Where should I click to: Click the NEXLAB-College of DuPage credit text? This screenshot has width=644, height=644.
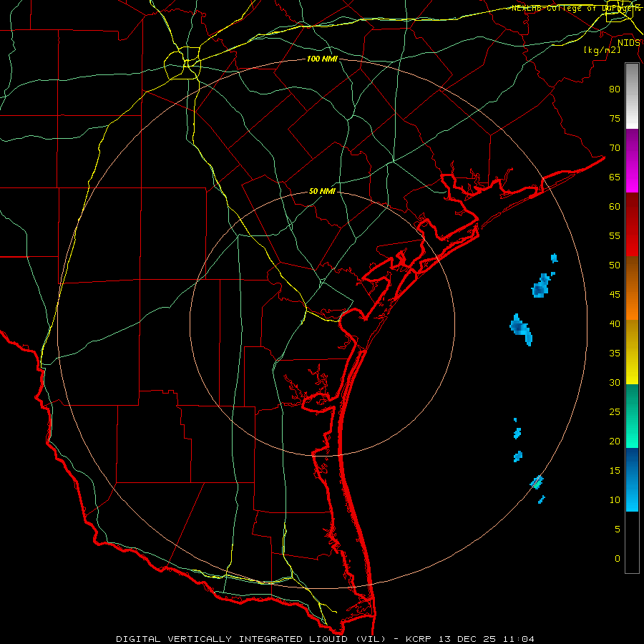click(575, 8)
